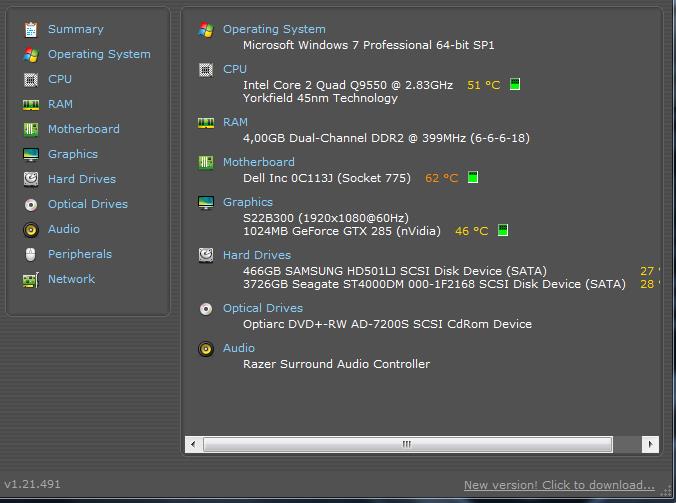Click the graphics temperature indicator at 46 °C

pos(503,231)
